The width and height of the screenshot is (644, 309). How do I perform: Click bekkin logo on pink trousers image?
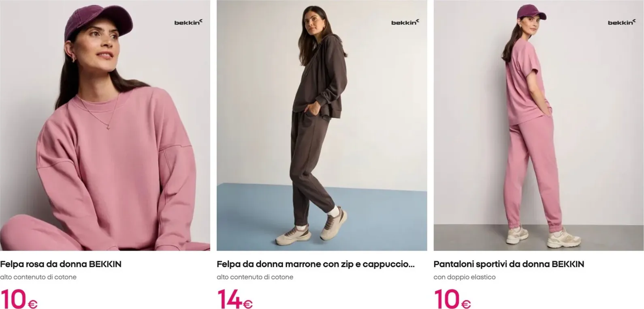tap(622, 22)
